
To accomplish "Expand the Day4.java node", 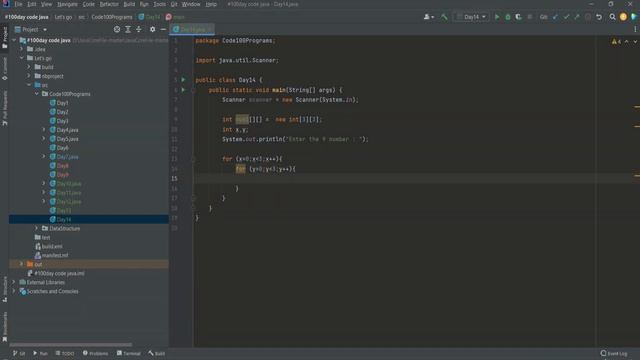I will [44, 130].
